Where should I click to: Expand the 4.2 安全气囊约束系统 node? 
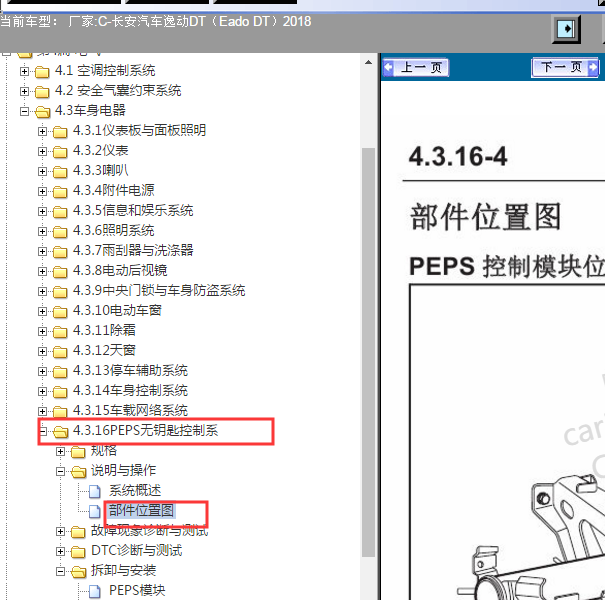click(x=24, y=91)
